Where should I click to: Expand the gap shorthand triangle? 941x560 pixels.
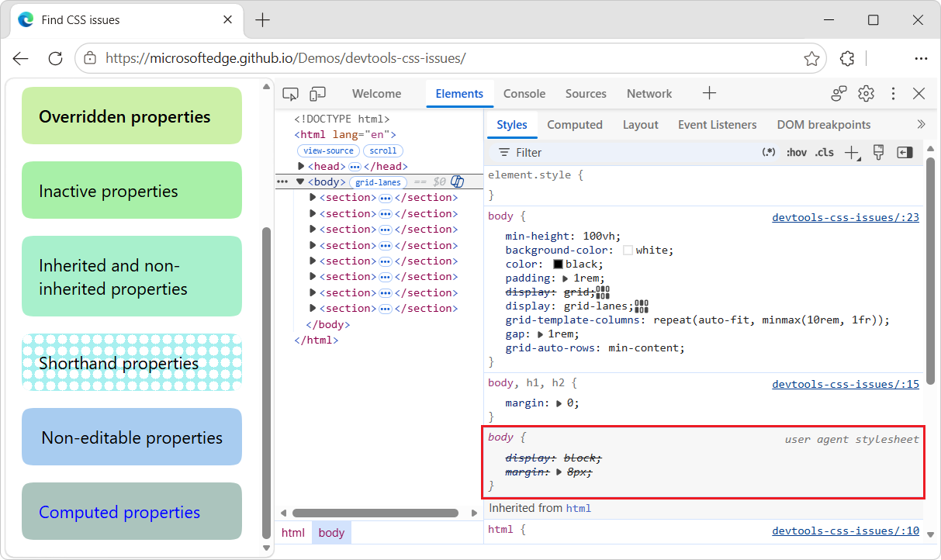tap(540, 334)
